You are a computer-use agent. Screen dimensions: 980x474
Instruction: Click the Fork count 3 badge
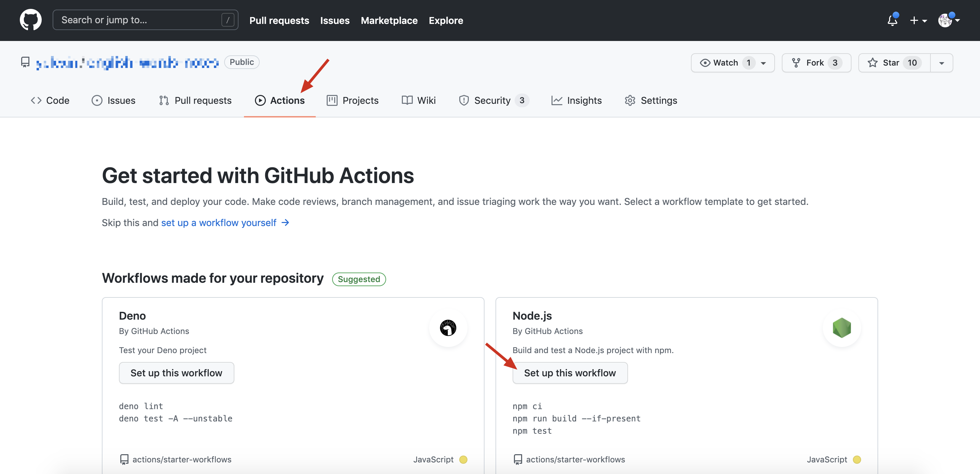(x=835, y=63)
